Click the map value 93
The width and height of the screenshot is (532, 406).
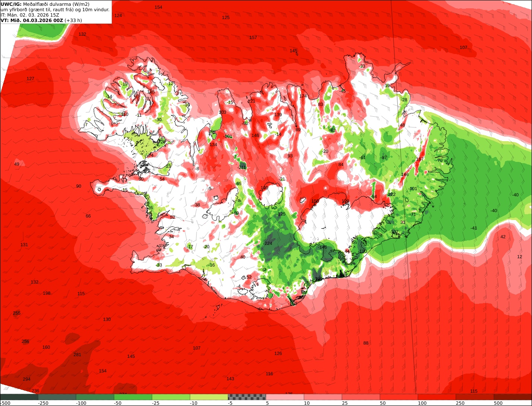pyautogui.click(x=290, y=156)
